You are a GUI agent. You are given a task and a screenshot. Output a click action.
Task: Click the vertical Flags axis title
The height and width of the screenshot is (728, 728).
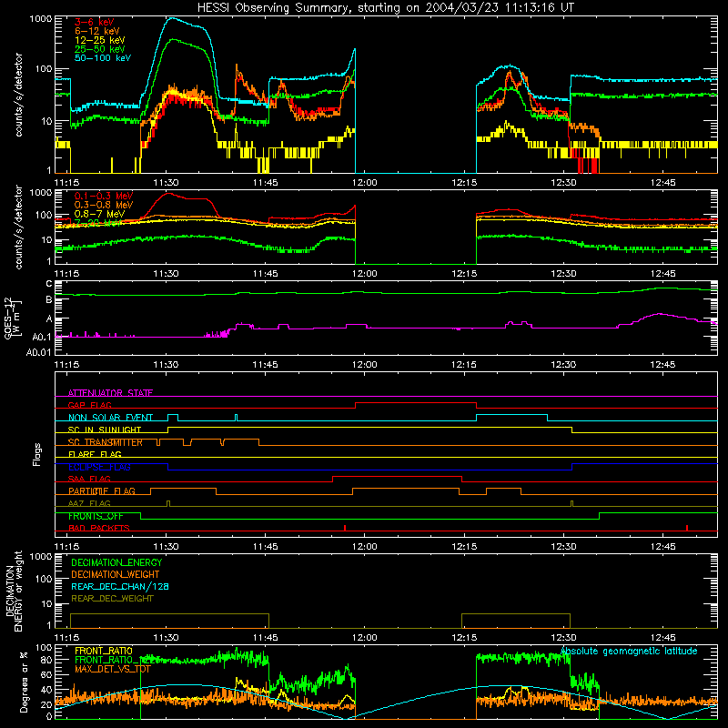tap(37, 454)
